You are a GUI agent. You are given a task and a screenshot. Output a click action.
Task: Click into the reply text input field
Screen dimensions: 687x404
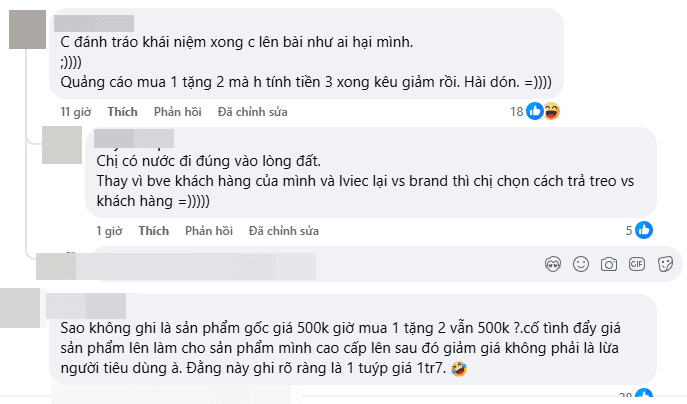pos(300,266)
